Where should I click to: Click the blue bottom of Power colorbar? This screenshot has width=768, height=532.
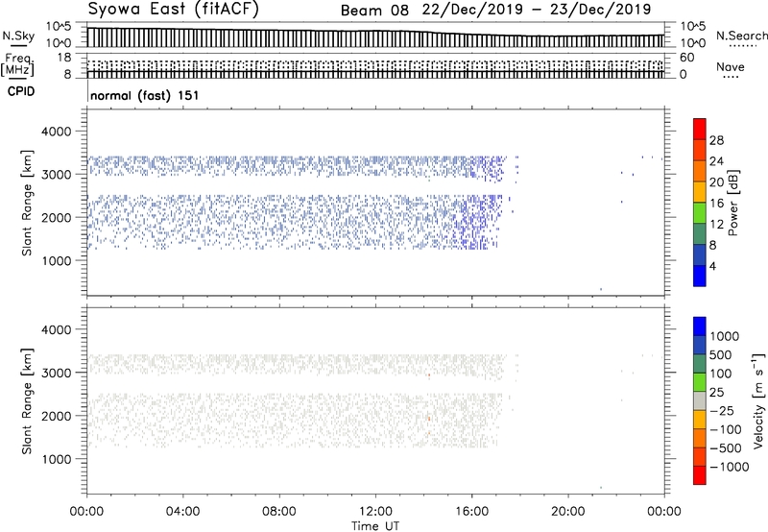pyautogui.click(x=700, y=276)
